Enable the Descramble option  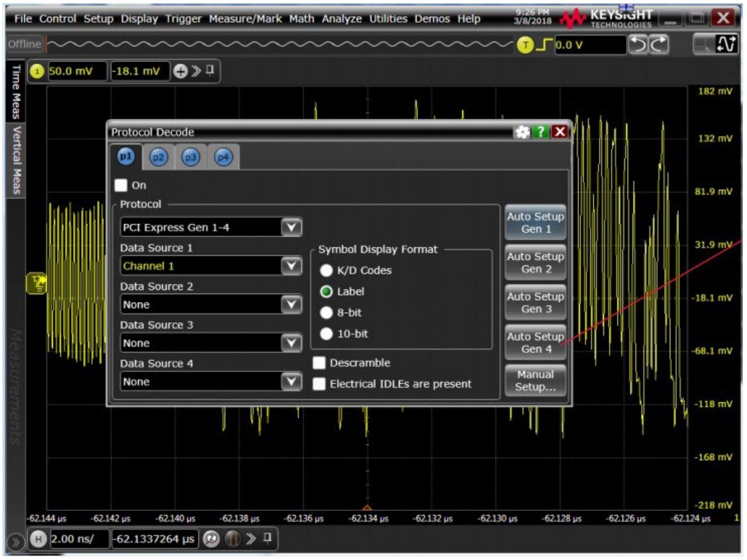(x=319, y=363)
